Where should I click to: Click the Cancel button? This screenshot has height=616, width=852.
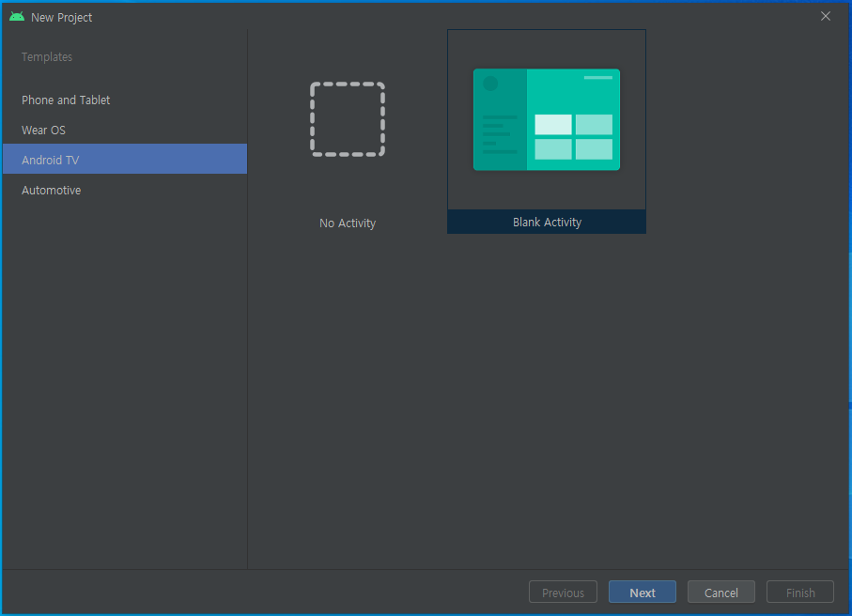click(x=721, y=593)
